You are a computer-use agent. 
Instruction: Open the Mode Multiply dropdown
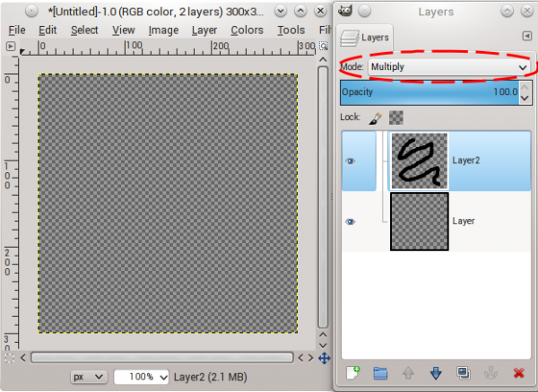pyautogui.click(x=449, y=67)
